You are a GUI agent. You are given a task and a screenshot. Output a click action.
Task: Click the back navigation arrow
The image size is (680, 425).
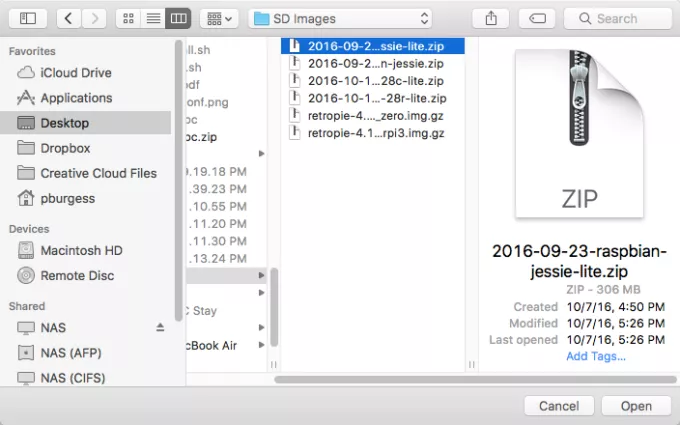click(69, 18)
